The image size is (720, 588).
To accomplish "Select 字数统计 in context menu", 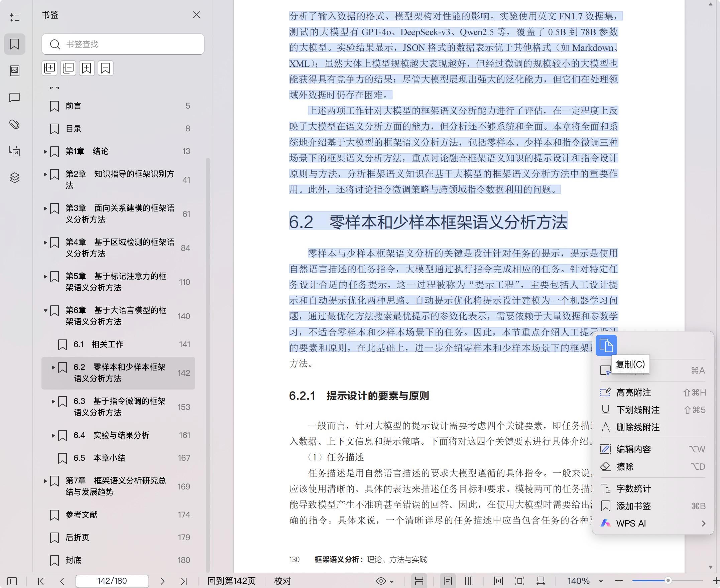I will point(653,488).
